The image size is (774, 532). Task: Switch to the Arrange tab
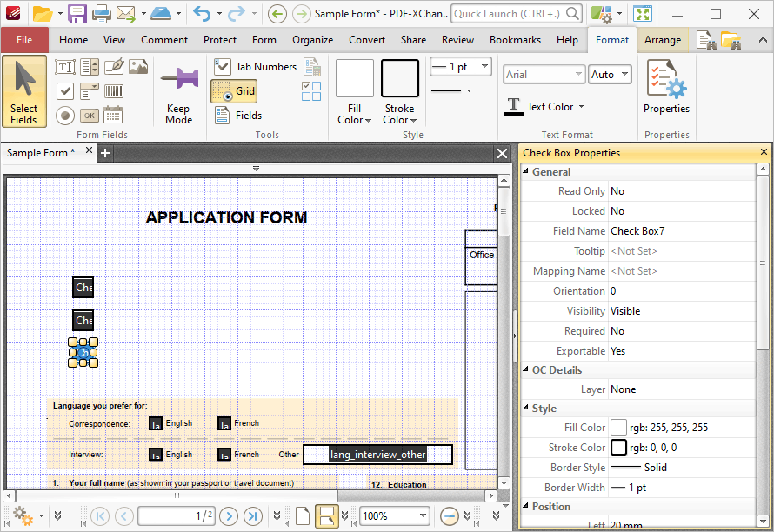[663, 40]
